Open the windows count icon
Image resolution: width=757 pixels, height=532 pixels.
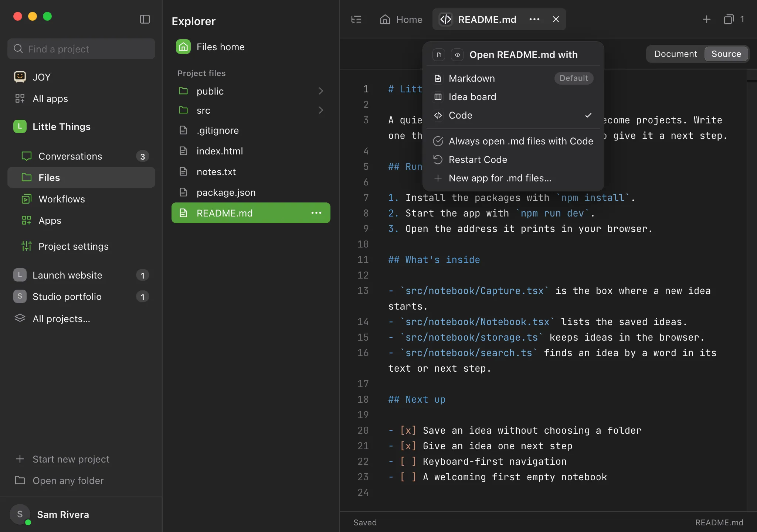729,19
